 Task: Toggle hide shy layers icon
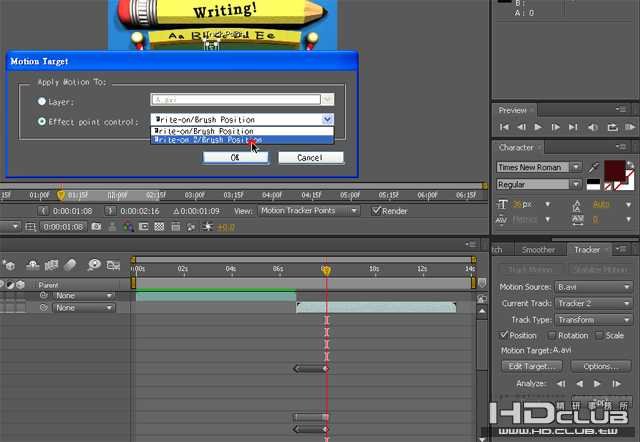[33, 265]
